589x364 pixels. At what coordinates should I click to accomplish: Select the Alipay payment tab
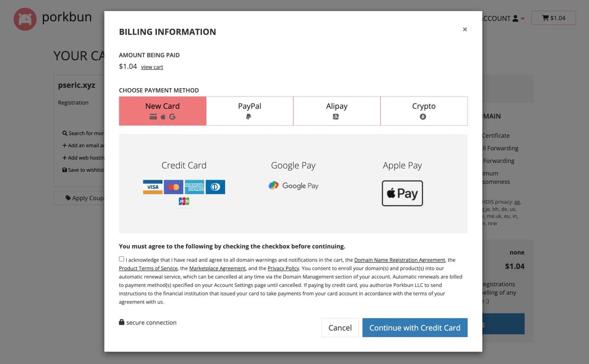pyautogui.click(x=336, y=111)
